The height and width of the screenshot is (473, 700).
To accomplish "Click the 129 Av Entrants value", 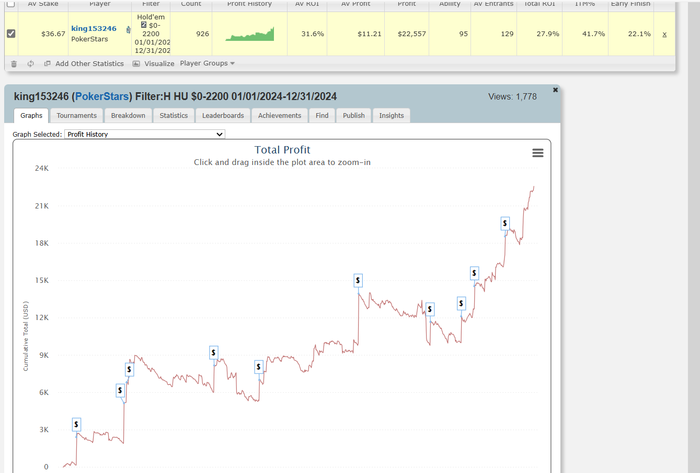I will [507, 34].
